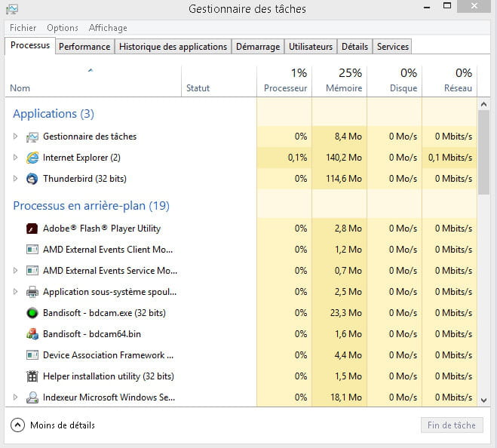Image resolution: width=497 pixels, height=448 pixels.
Task: Click the Helper installation utility icon
Action: point(32,376)
